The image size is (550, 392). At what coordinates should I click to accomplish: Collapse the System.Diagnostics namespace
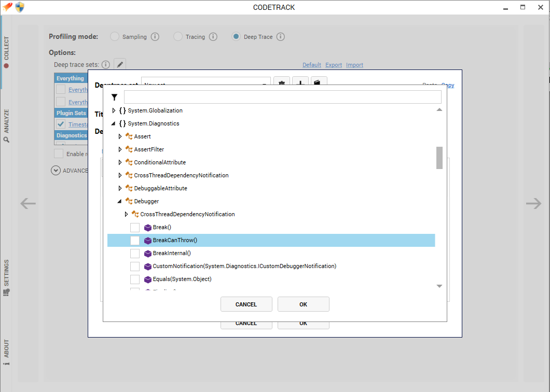[113, 123]
